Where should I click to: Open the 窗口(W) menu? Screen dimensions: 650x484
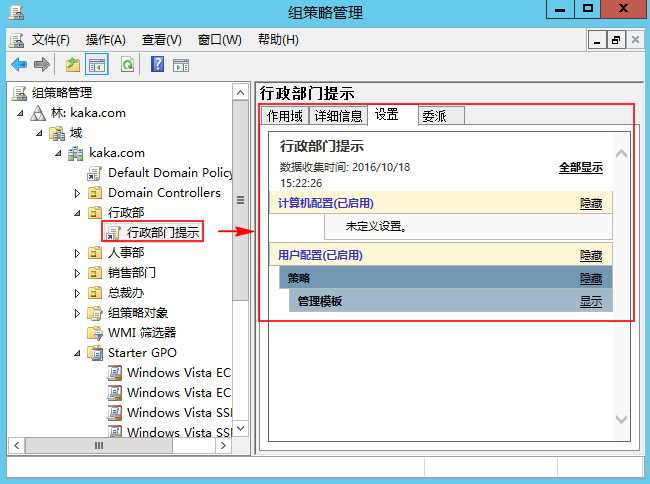[220, 40]
